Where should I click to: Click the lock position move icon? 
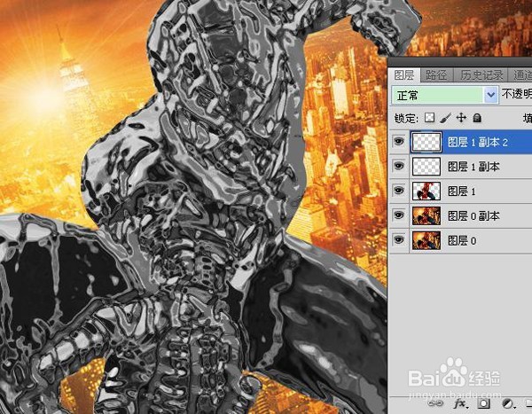coord(461,118)
